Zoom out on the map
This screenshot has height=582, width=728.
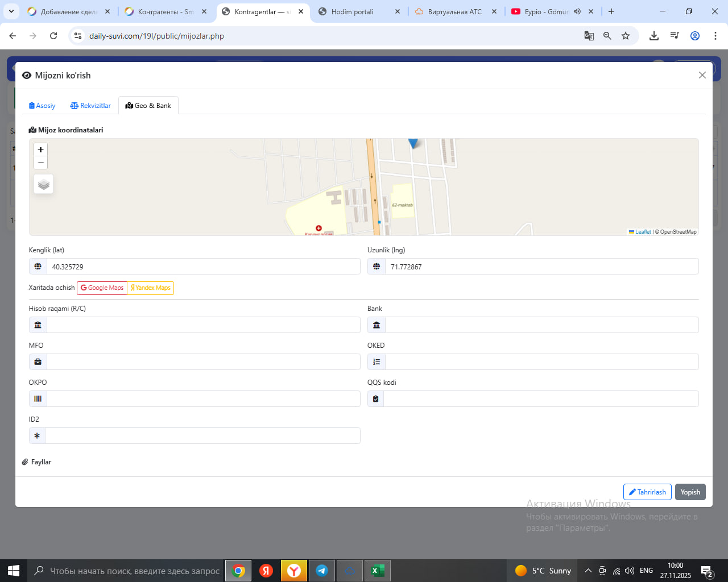[x=40, y=163]
